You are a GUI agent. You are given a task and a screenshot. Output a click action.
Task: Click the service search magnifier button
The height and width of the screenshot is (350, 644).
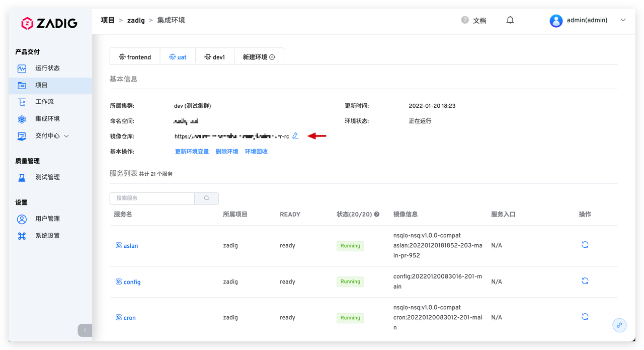tap(206, 198)
